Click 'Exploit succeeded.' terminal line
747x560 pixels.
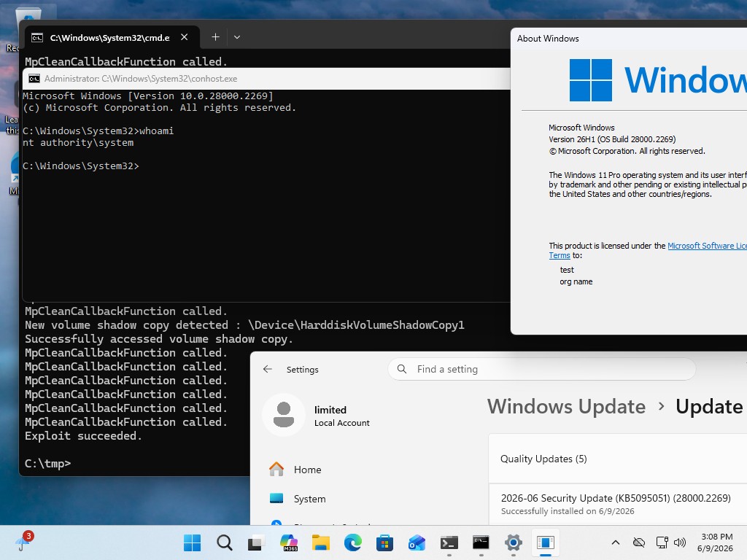coord(83,436)
